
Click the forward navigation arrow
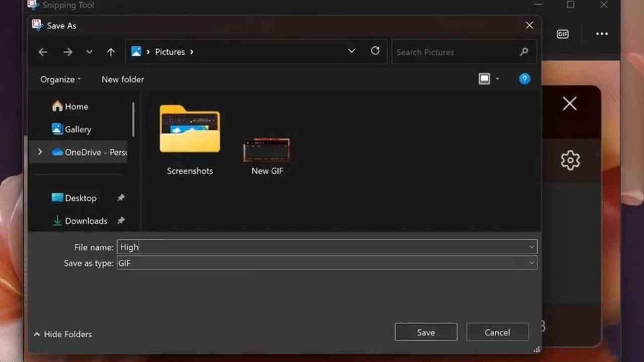pyautogui.click(x=68, y=51)
